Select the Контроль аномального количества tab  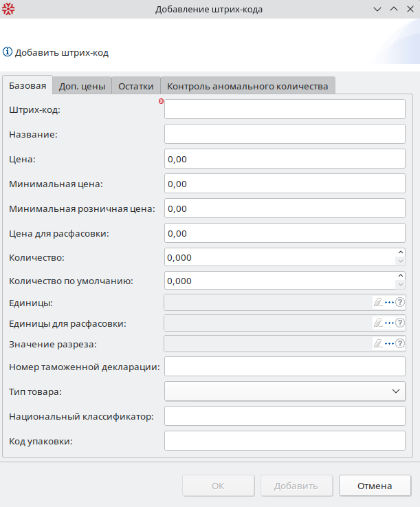click(247, 86)
